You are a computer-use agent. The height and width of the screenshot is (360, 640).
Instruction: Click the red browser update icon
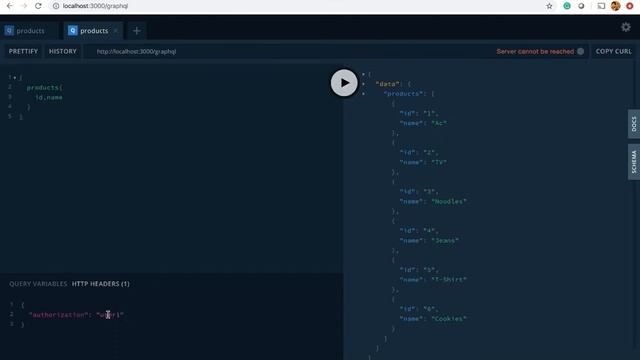click(x=630, y=6)
